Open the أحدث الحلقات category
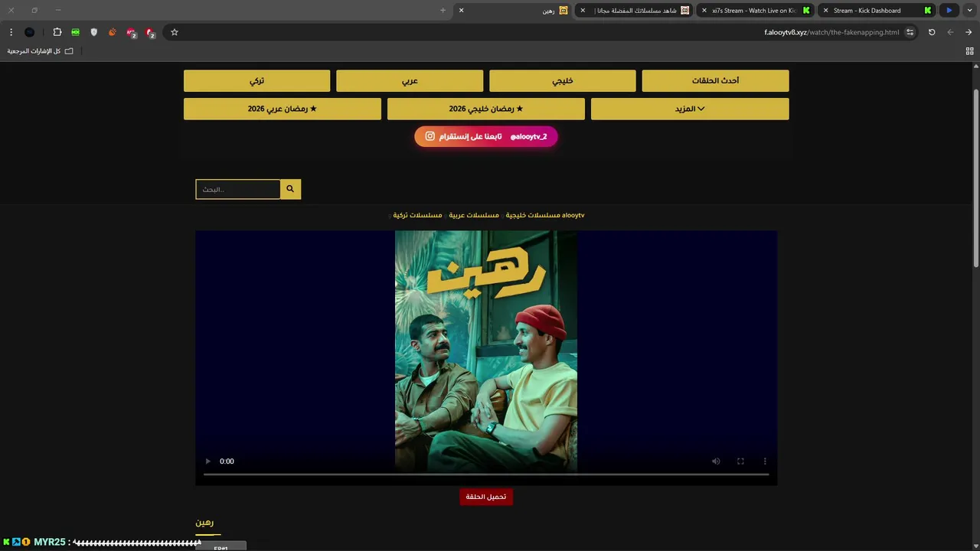 715,80
